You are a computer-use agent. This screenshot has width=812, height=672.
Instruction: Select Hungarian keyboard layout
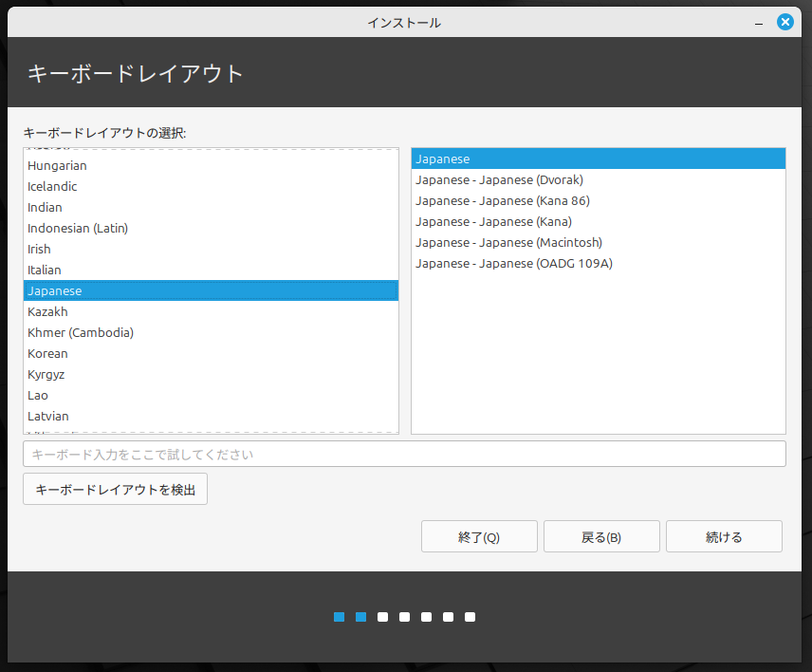(x=57, y=166)
